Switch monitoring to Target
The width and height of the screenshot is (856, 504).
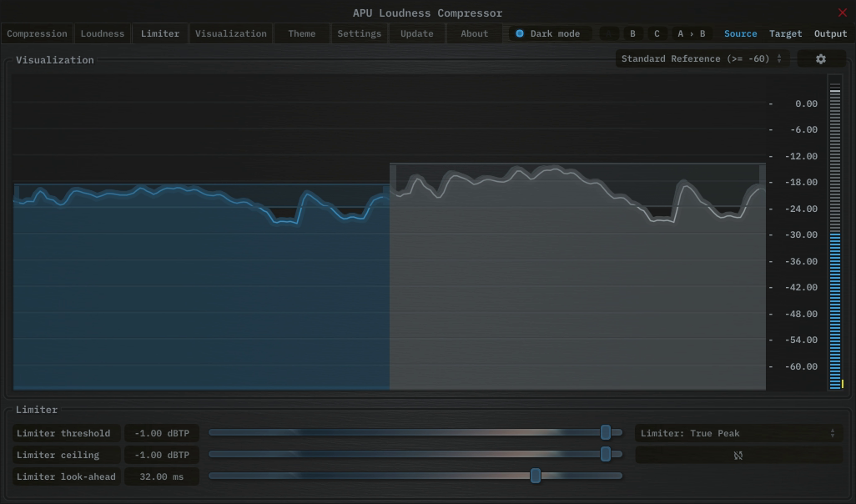[785, 33]
